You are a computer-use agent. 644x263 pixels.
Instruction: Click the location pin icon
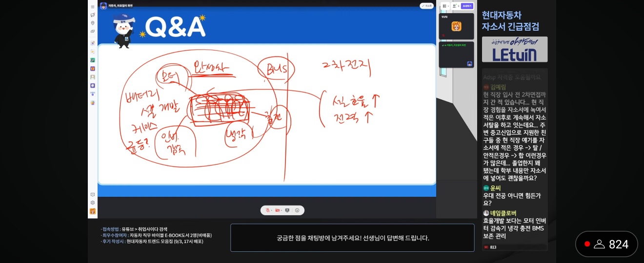[93, 23]
